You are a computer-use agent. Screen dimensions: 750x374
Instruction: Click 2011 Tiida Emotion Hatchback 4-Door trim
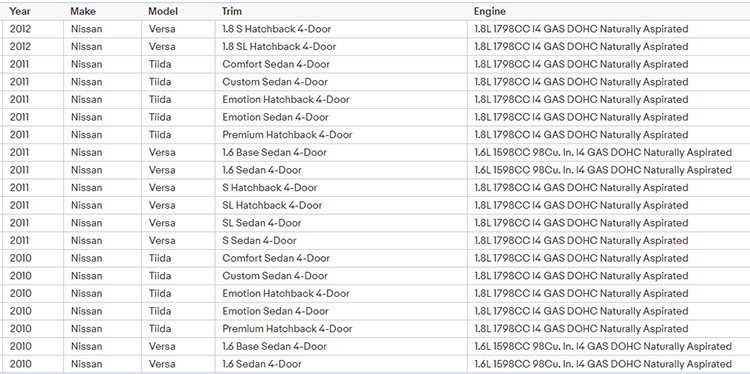pos(286,100)
